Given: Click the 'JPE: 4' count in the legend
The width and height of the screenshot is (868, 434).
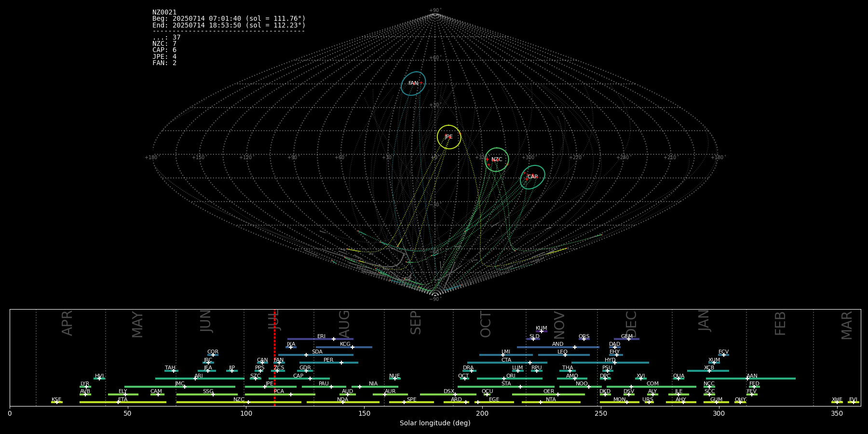Looking at the screenshot, I should (164, 57).
